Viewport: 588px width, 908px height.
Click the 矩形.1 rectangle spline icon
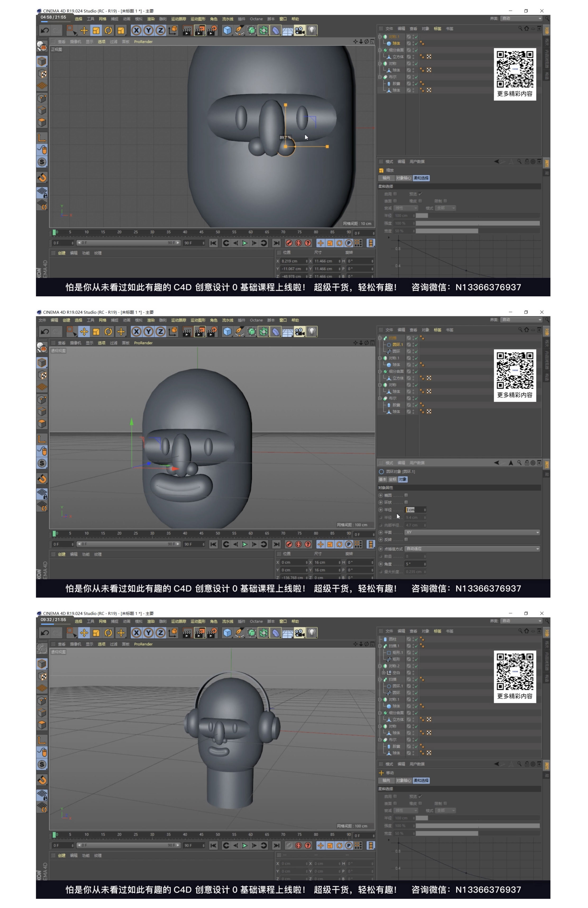pos(389,652)
